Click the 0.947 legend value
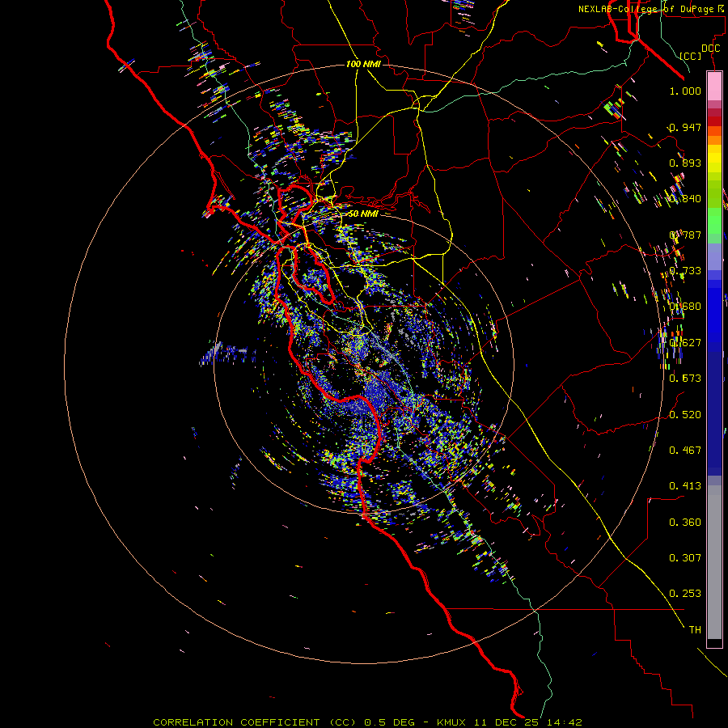 click(685, 127)
